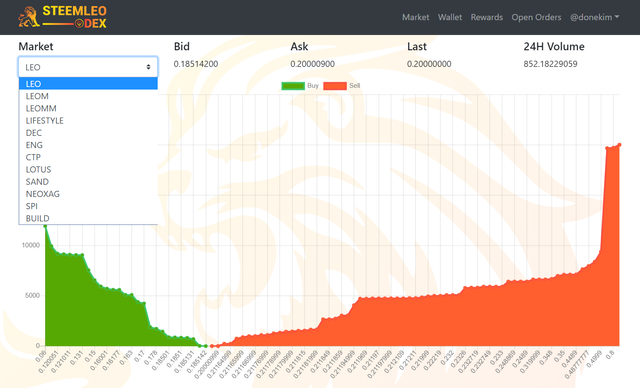Expand the @donekim account dropdown
Screen dimensions: 640x388
(x=594, y=17)
